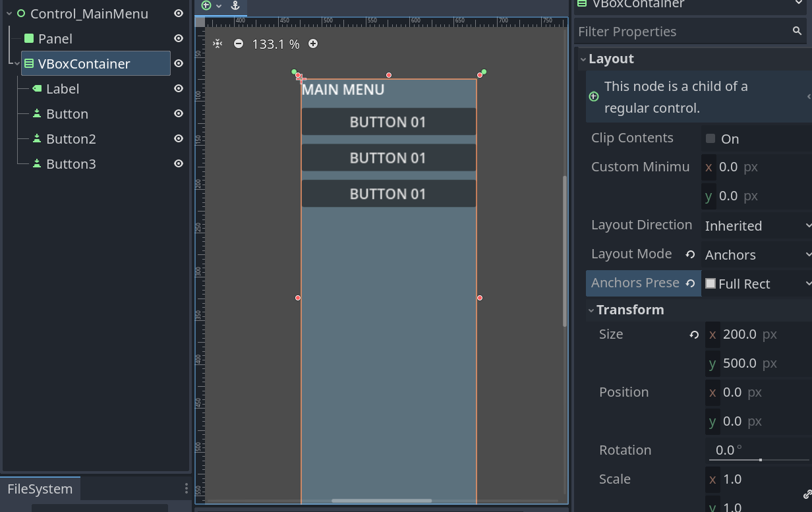
Task: Revert the Anchors Preset property
Action: pyautogui.click(x=690, y=283)
